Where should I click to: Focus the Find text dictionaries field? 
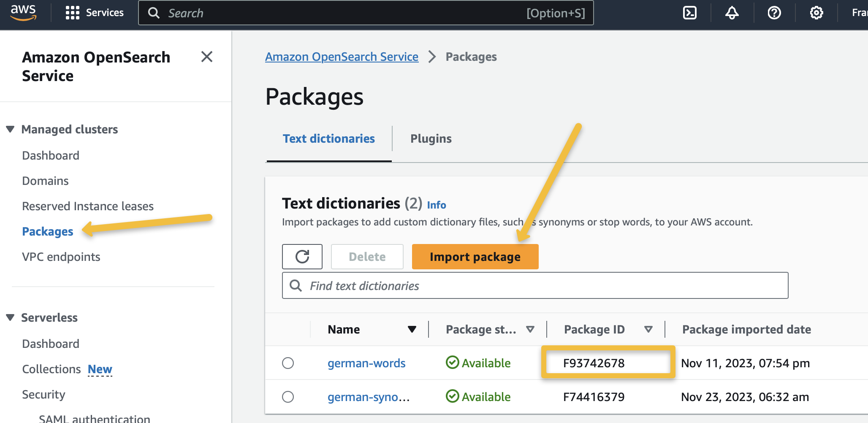coord(535,286)
